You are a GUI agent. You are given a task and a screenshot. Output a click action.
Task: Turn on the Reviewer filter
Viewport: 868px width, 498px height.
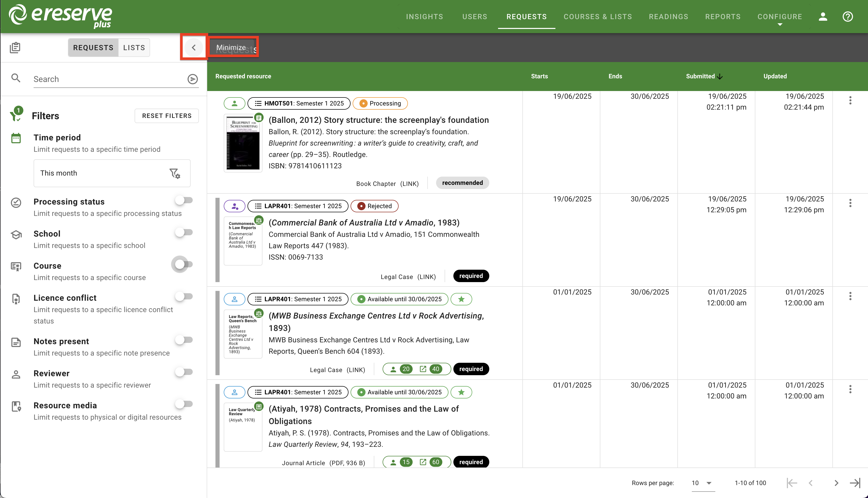[x=184, y=372]
